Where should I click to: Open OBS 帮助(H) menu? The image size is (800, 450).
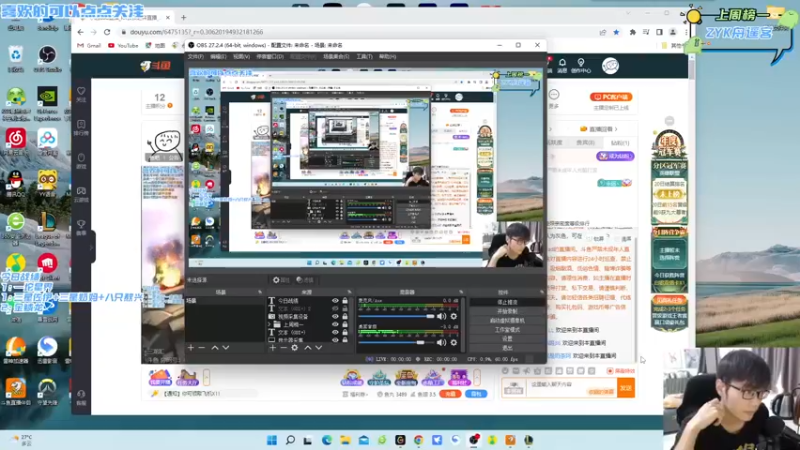(388, 57)
